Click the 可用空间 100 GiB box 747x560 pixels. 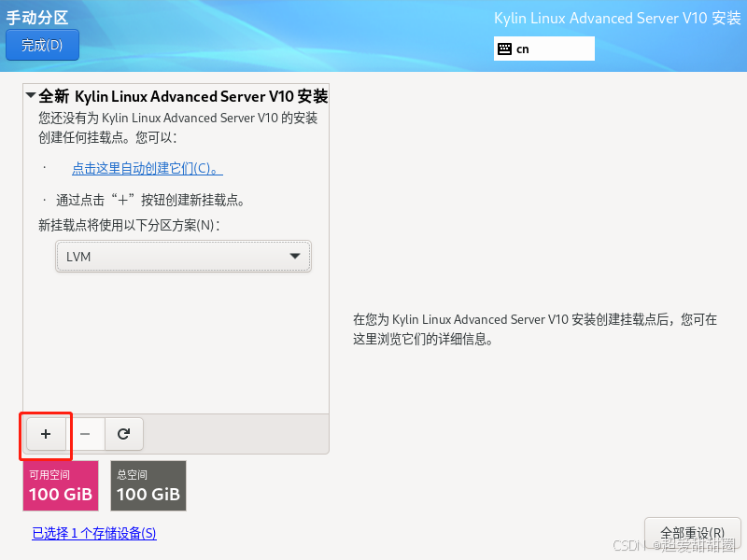coord(61,485)
